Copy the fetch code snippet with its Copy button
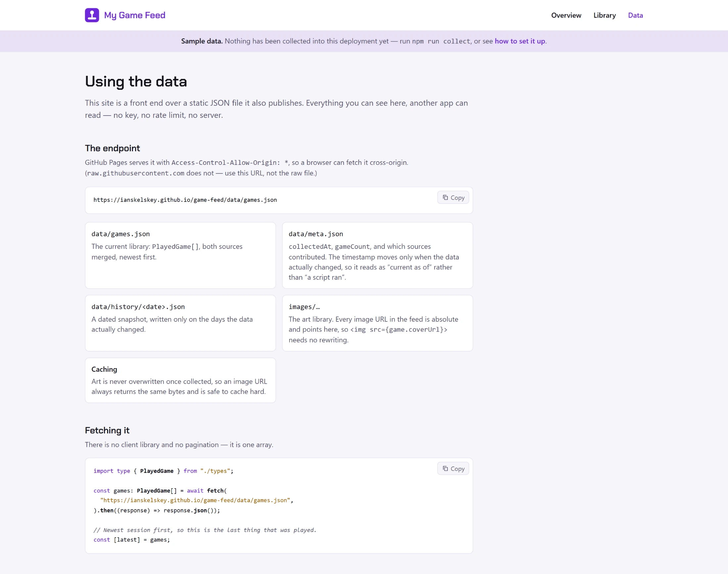 click(453, 468)
